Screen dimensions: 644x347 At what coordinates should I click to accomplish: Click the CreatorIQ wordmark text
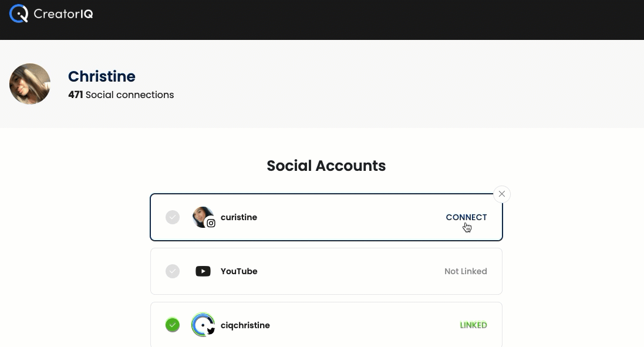(63, 14)
